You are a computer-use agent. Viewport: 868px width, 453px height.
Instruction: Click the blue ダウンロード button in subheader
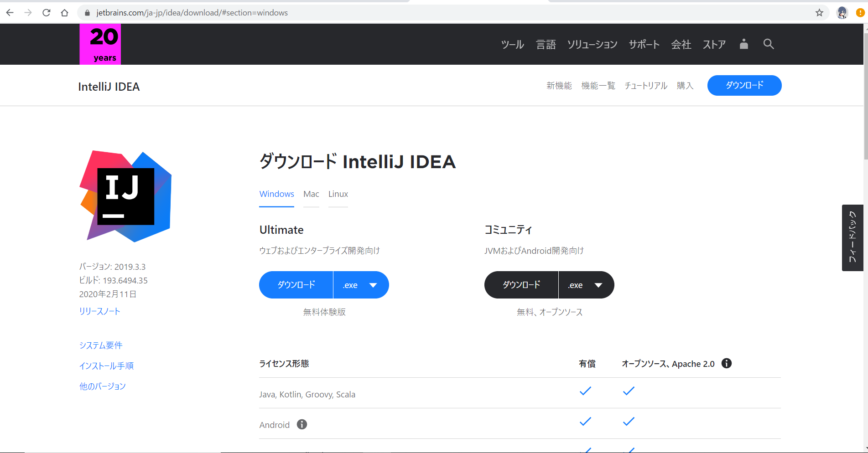[744, 85]
